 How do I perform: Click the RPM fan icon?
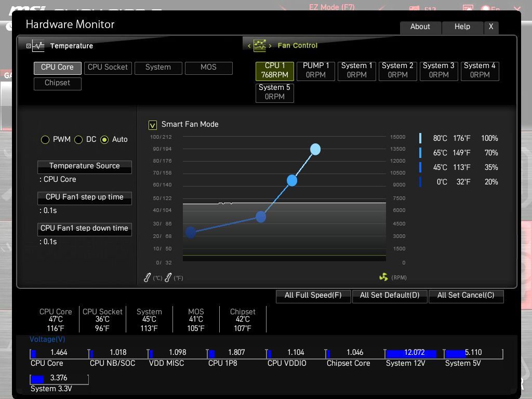383,277
